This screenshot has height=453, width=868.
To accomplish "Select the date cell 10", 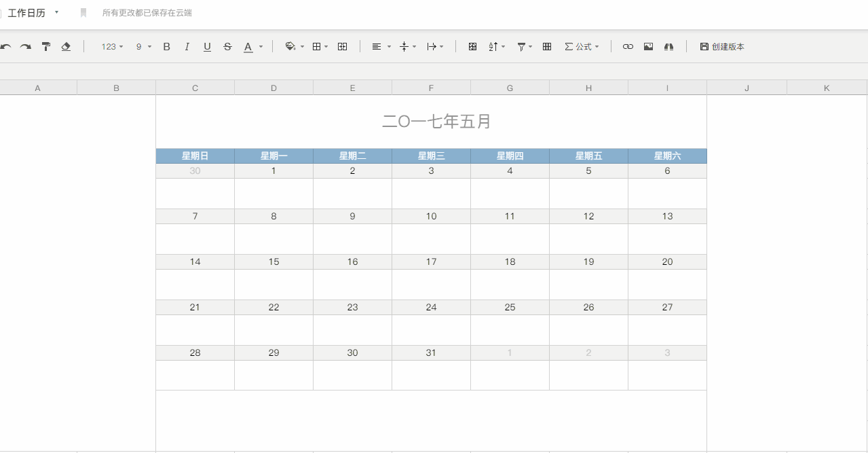I will [x=431, y=217].
